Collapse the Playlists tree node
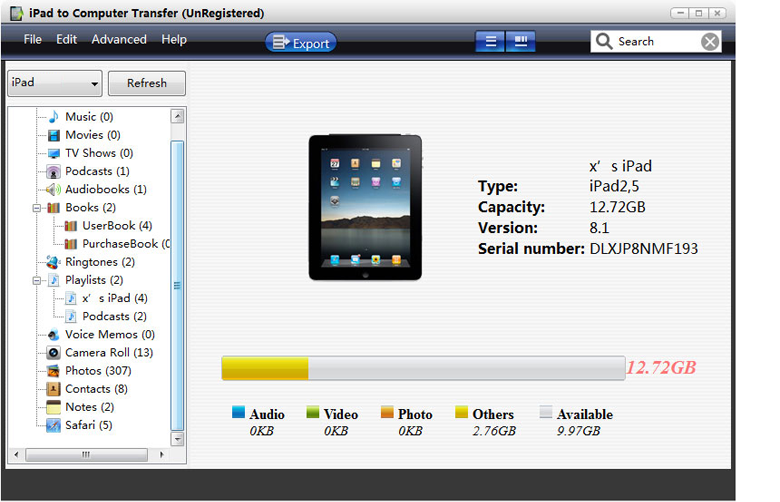 point(36,281)
